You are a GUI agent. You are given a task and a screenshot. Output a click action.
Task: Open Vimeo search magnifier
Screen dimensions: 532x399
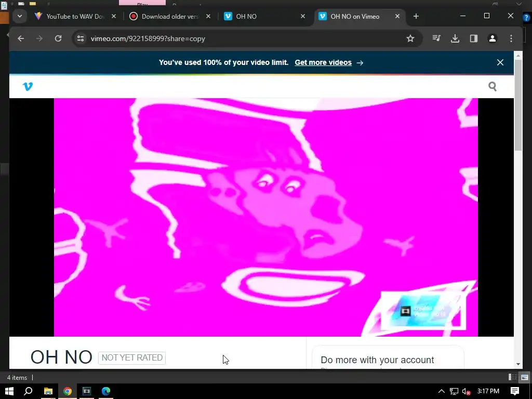point(493,86)
